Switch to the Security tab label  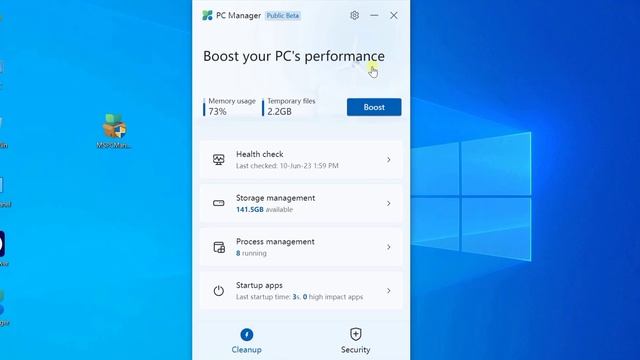(356, 350)
